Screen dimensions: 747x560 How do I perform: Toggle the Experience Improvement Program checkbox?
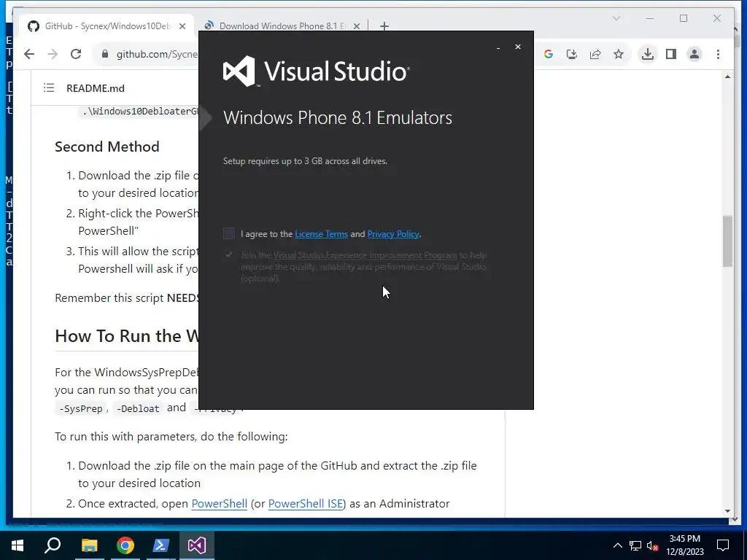point(229,254)
